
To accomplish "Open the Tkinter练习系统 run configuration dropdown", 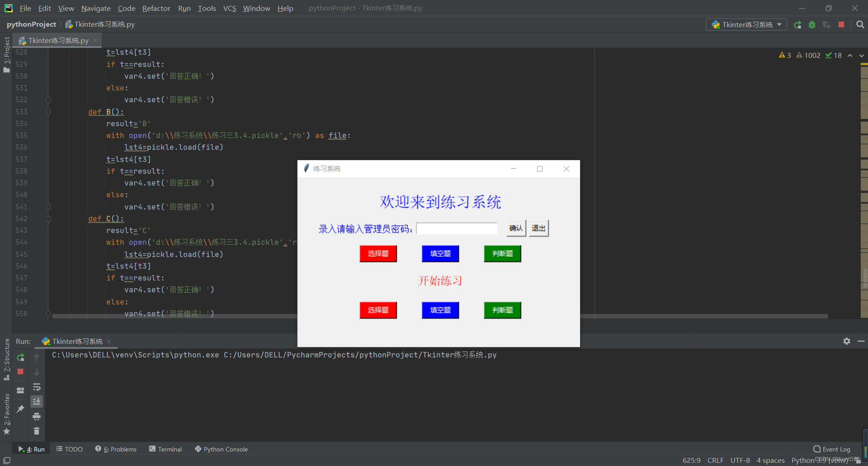I will 746,25.
